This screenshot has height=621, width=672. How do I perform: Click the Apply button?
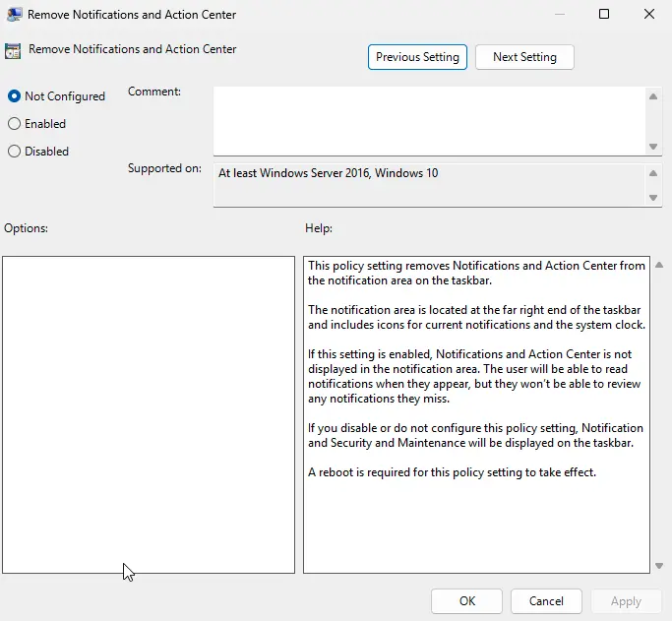(626, 601)
